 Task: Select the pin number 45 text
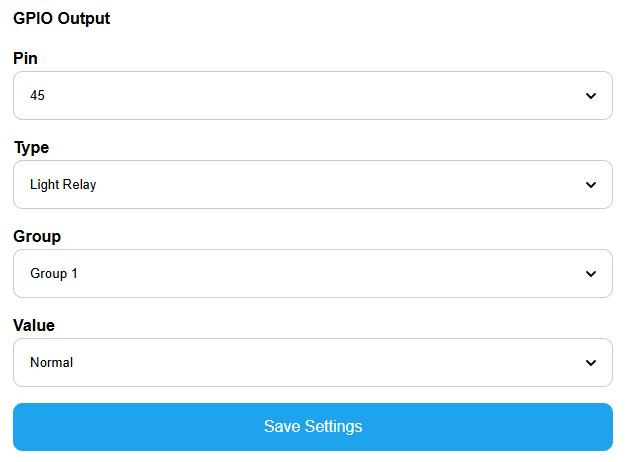point(38,96)
